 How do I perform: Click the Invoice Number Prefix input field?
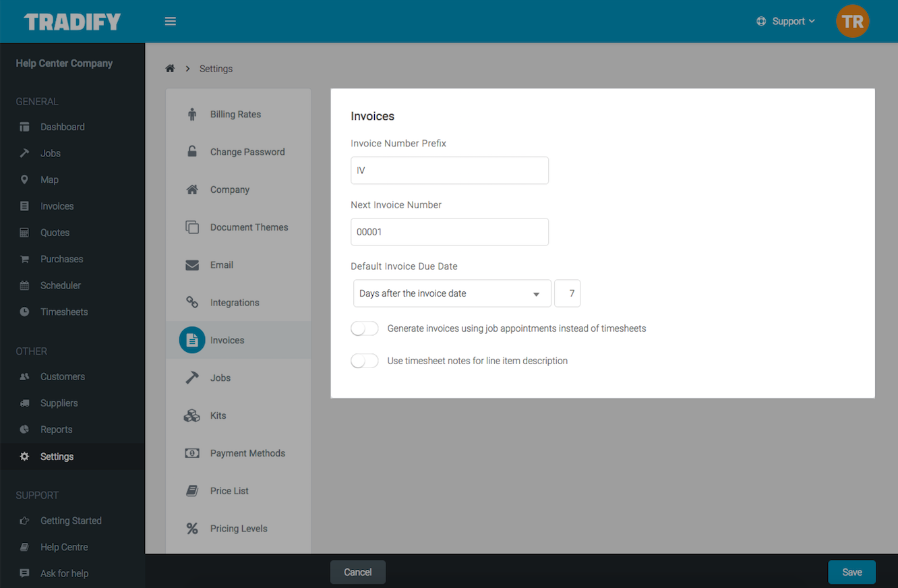(449, 170)
